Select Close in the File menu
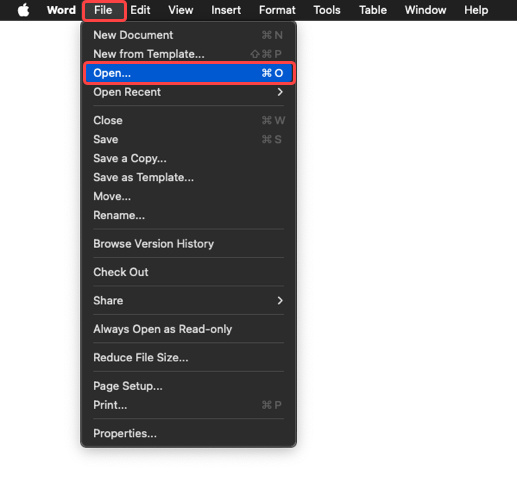This screenshot has height=496, width=517. 188,120
